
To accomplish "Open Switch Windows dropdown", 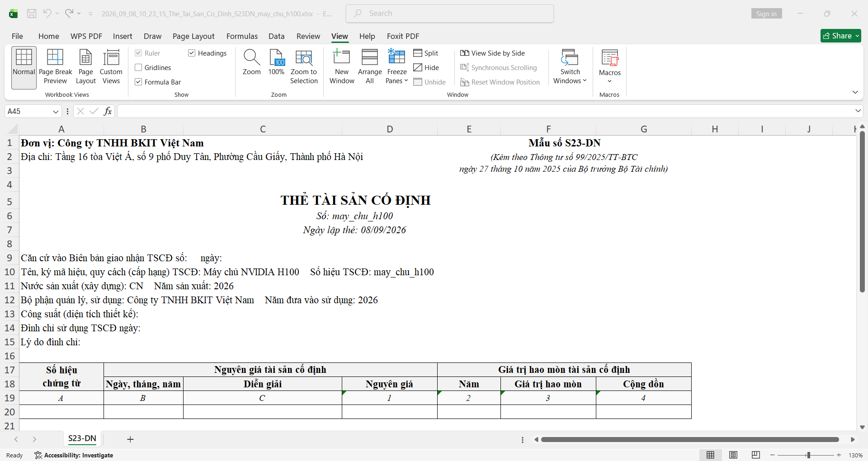I will [570, 67].
